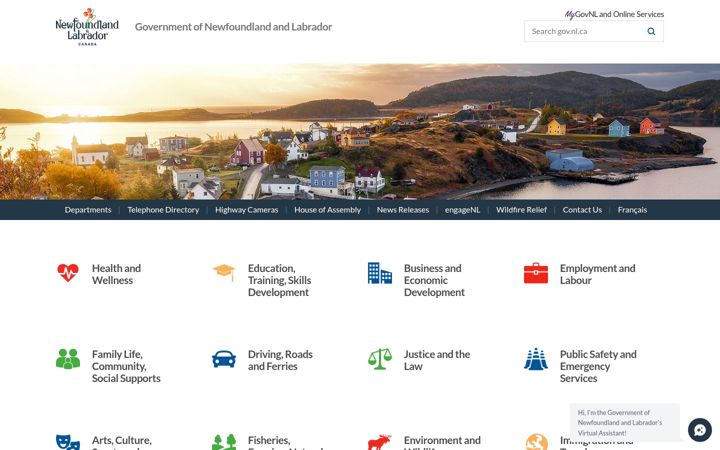720x450 pixels.
Task: Open Justice and the Law link
Action: coord(437,360)
